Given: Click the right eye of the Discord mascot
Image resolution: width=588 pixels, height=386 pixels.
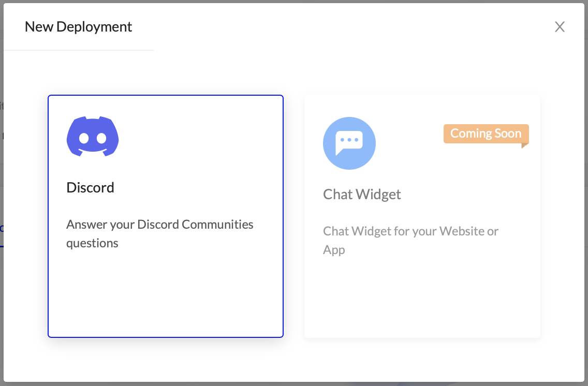Looking at the screenshot, I should (101, 138).
